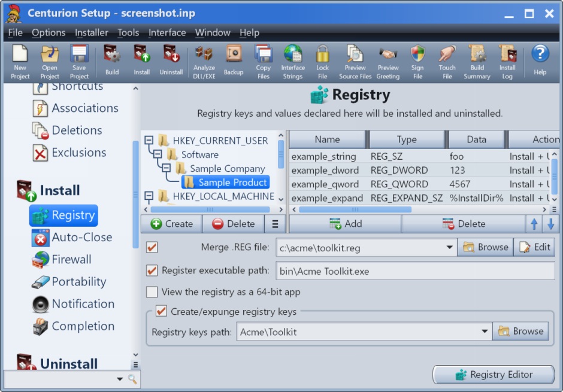Click the Registry Editor button
This screenshot has height=392, width=563.
[x=494, y=375]
